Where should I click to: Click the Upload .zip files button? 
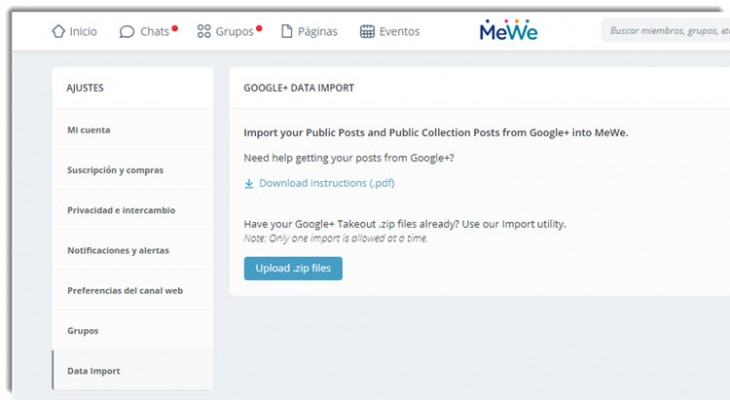[x=293, y=268]
